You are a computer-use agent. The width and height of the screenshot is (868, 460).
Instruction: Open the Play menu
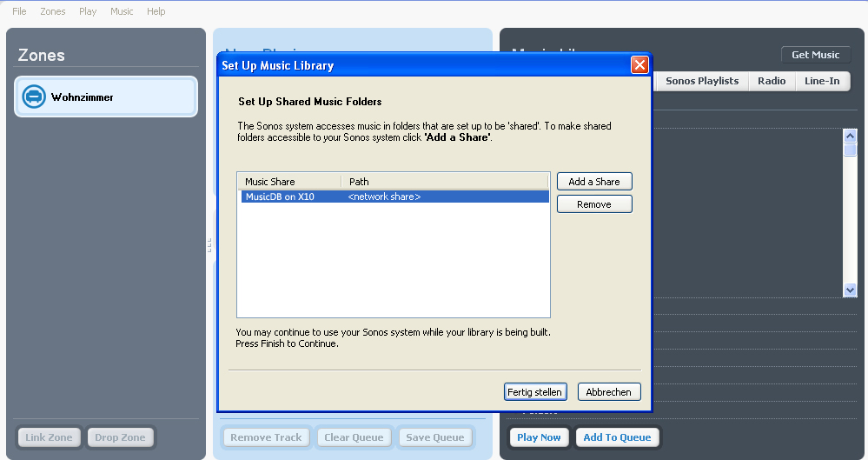[x=88, y=11]
